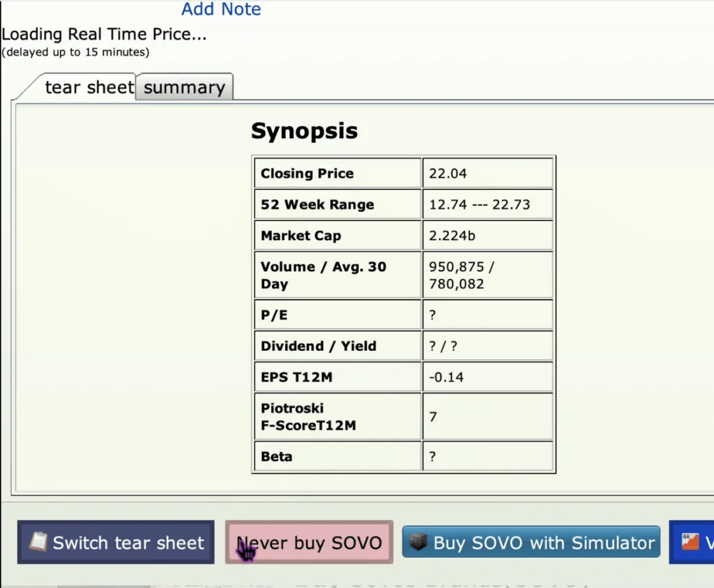Click the Piotroski F-Score value 7
Screen dimensions: 714x588
tap(433, 416)
